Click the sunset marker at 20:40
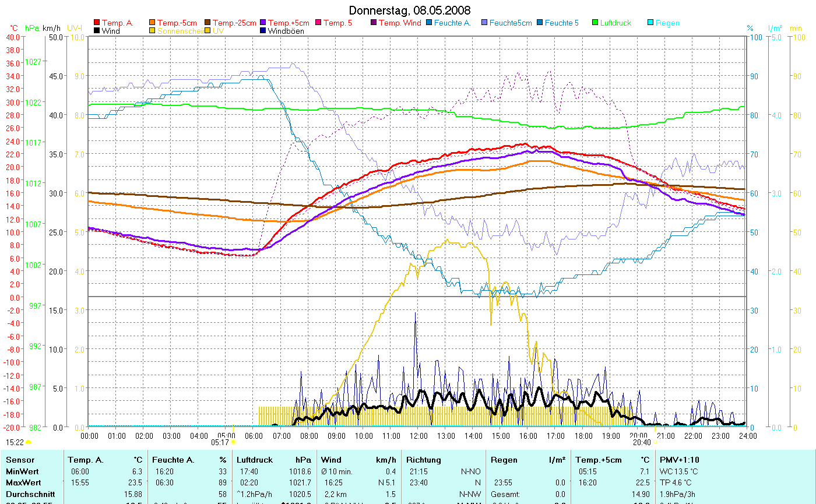Image resolution: width=816 pixels, height=504 pixels. [x=655, y=442]
